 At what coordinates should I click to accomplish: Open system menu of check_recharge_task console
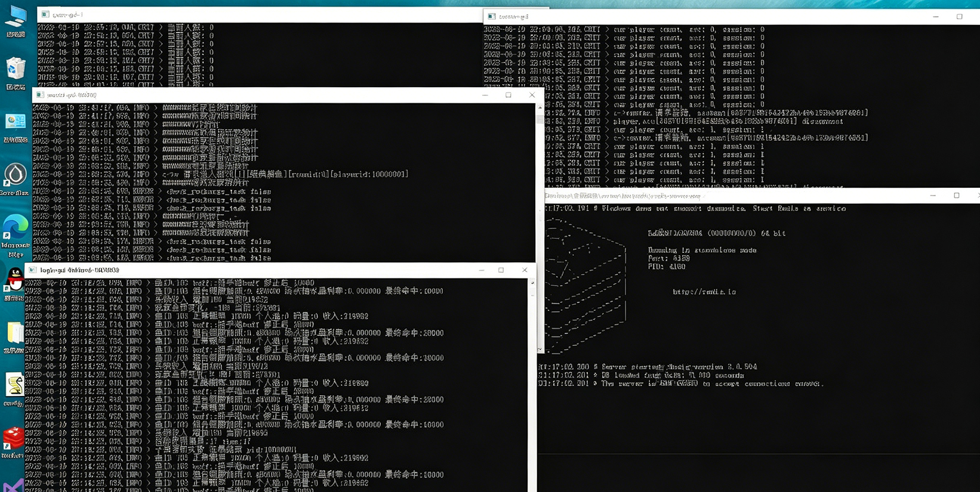point(40,95)
